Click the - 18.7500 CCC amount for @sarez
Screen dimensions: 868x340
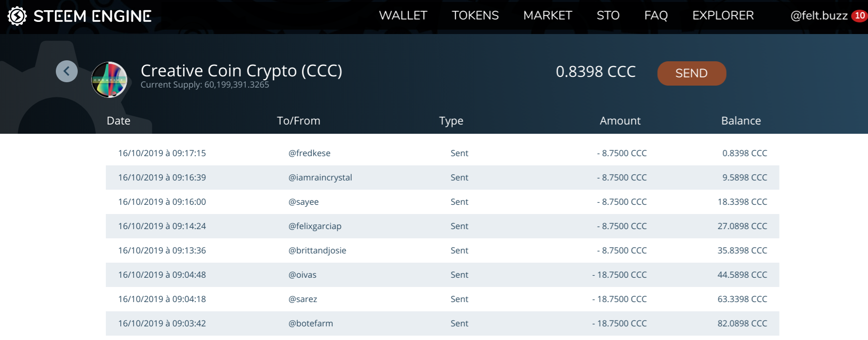(x=619, y=299)
